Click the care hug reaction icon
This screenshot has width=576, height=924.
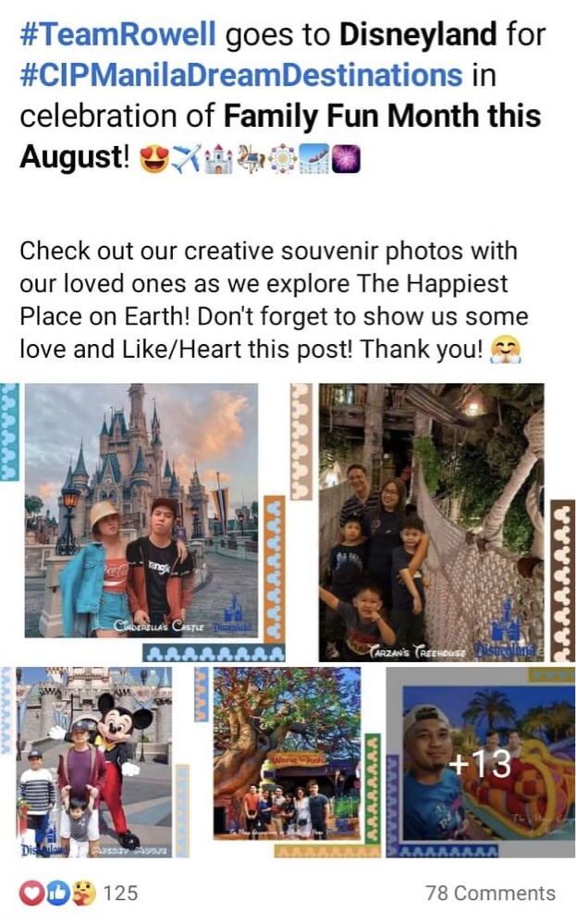point(83,893)
